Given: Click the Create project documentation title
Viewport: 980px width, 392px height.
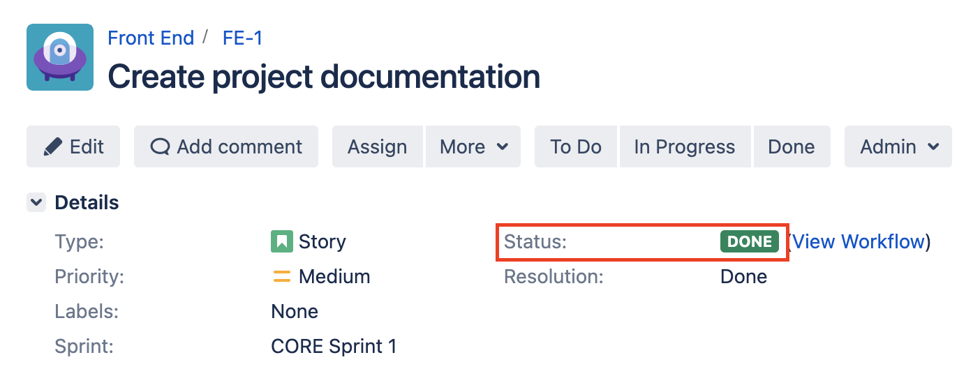Looking at the screenshot, I should coord(324,76).
